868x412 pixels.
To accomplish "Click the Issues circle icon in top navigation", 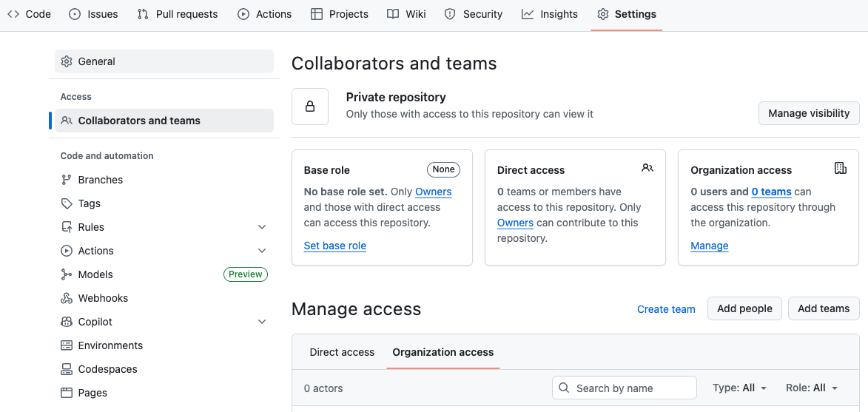I will click(x=75, y=14).
